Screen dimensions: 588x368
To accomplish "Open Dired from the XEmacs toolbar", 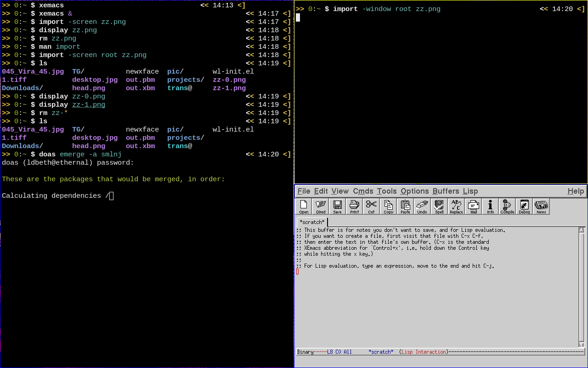I will (x=321, y=207).
